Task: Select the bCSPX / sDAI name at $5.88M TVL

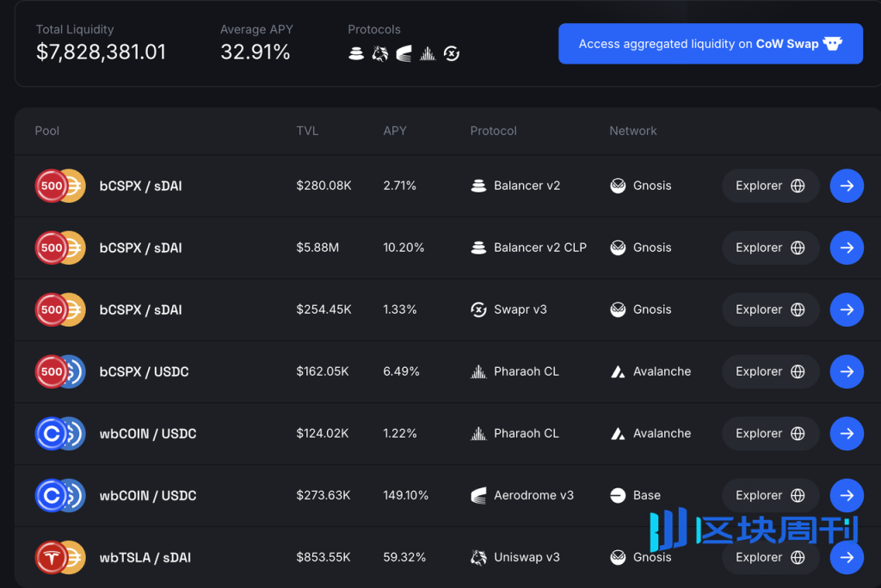Action: coord(140,248)
